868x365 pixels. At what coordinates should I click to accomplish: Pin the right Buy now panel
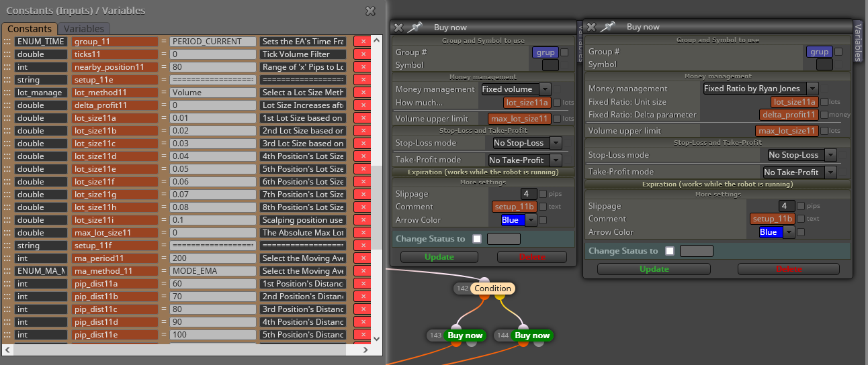pos(609,27)
